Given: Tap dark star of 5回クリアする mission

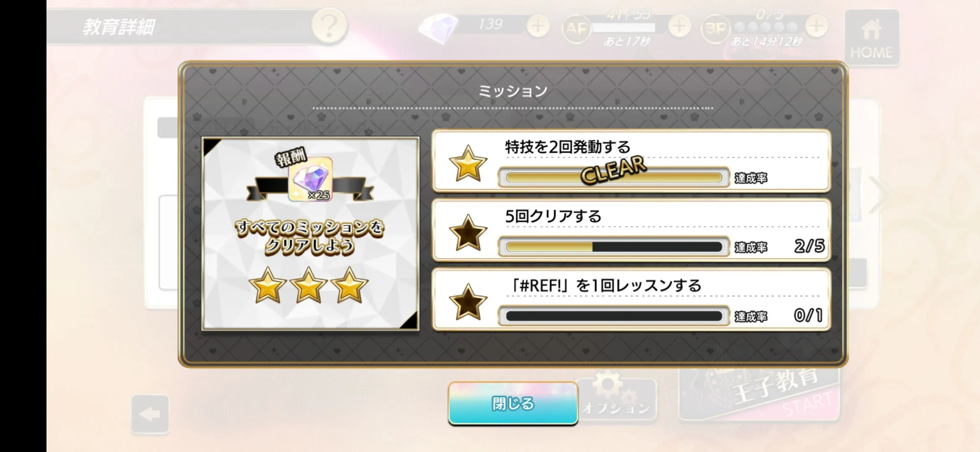Looking at the screenshot, I should (x=468, y=232).
